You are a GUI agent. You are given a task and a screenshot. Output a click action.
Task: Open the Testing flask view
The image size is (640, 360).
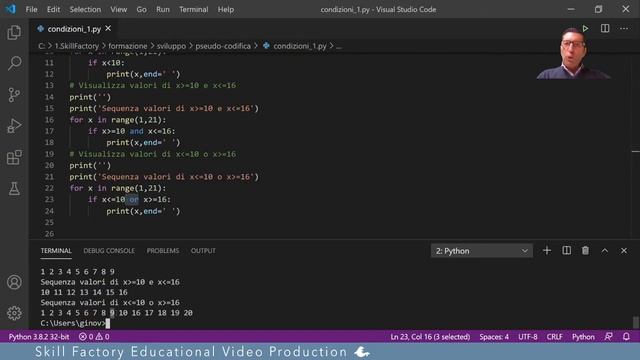coord(14,189)
